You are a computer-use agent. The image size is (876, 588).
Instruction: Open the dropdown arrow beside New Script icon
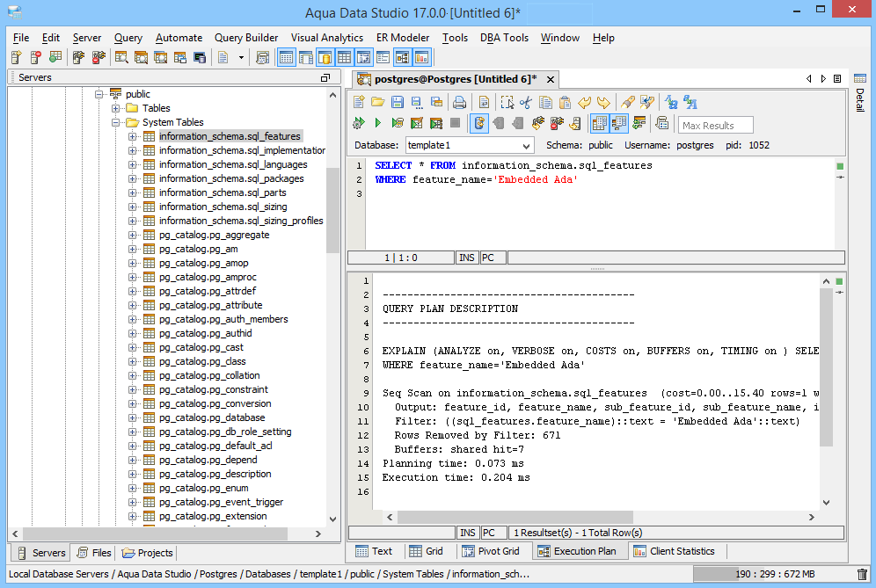click(241, 57)
